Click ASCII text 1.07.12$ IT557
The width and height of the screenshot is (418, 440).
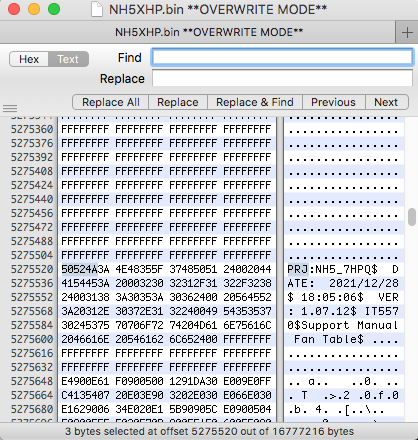click(x=350, y=311)
